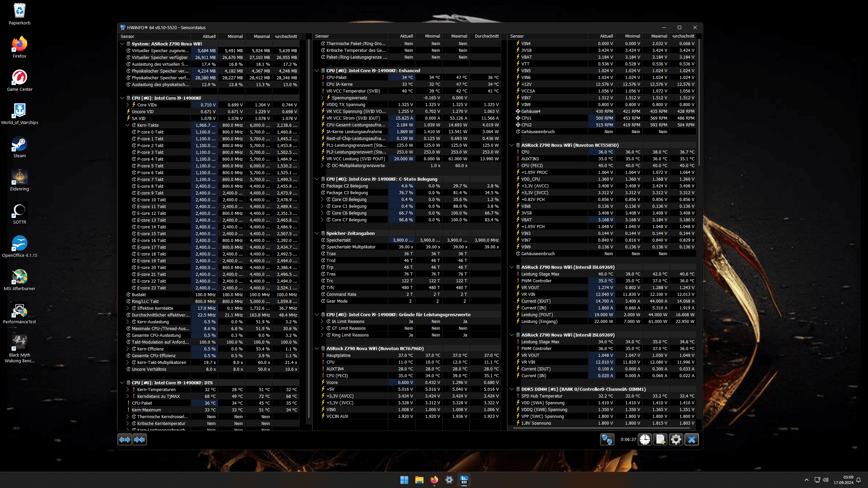This screenshot has height=488, width=868.
Task: Expand the Core VIDs row
Action: tap(128, 105)
